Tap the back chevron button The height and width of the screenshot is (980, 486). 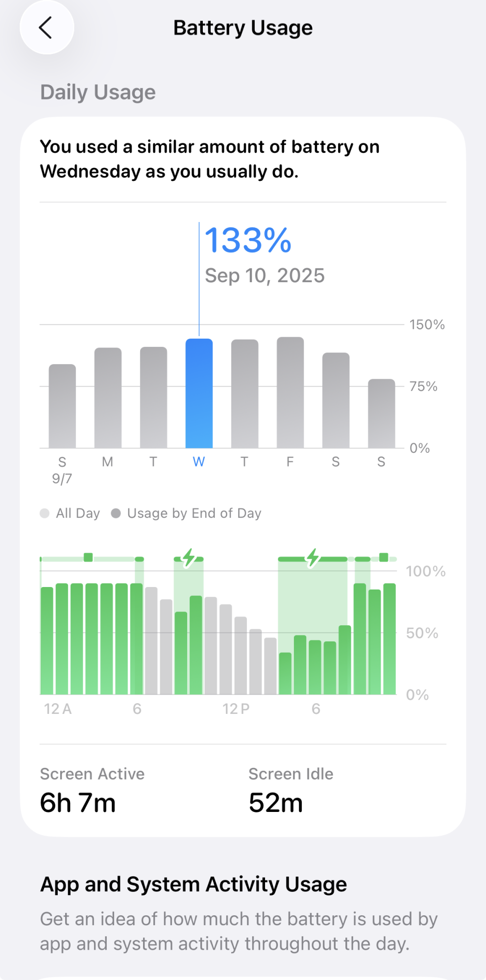click(x=46, y=28)
